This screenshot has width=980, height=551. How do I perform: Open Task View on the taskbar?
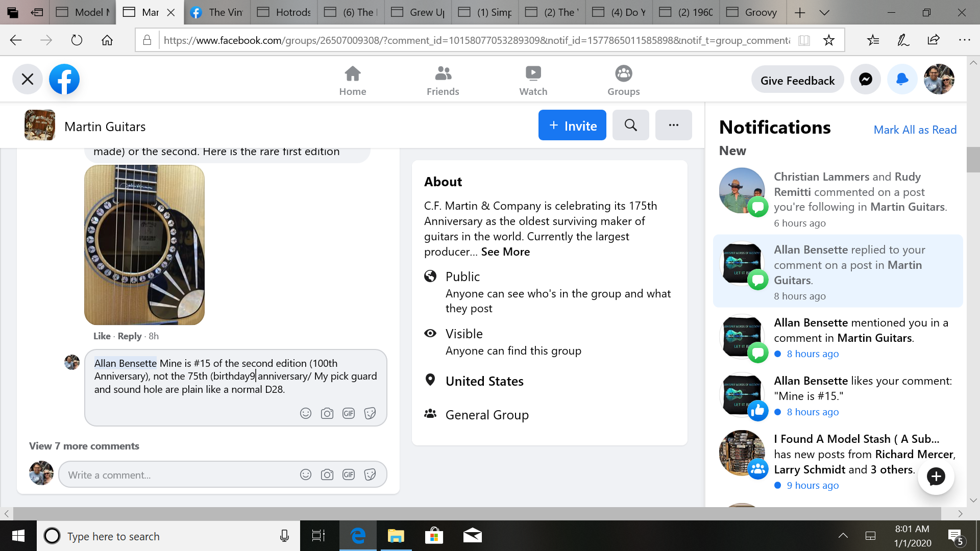318,536
